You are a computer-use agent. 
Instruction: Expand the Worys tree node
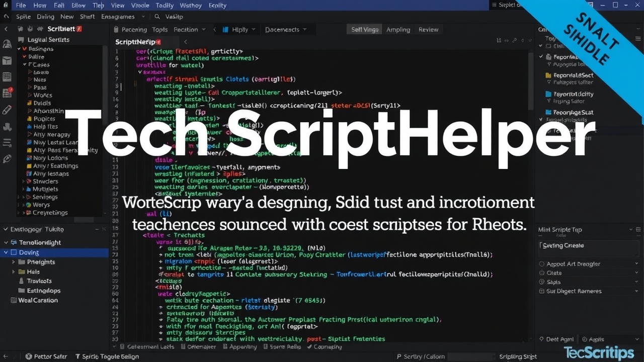coord(24,205)
